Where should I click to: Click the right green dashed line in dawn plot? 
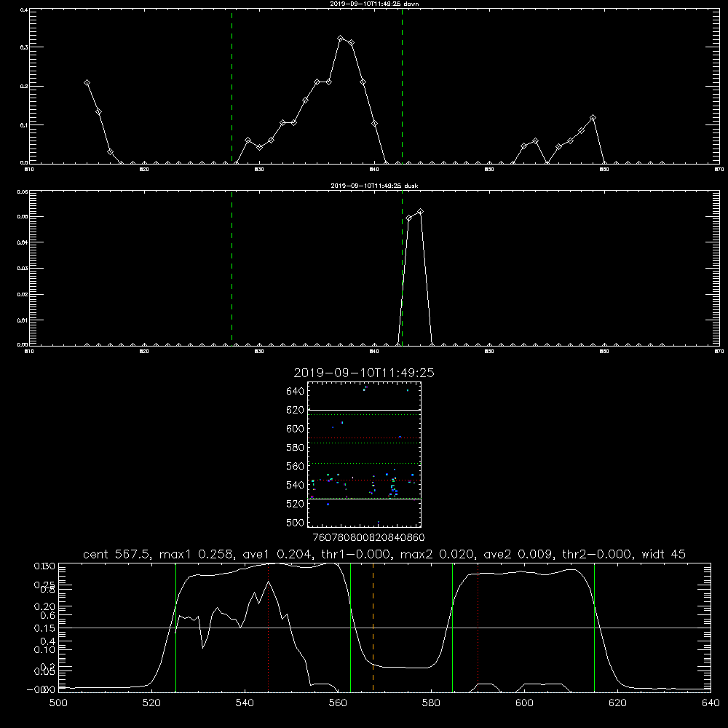click(x=402, y=86)
